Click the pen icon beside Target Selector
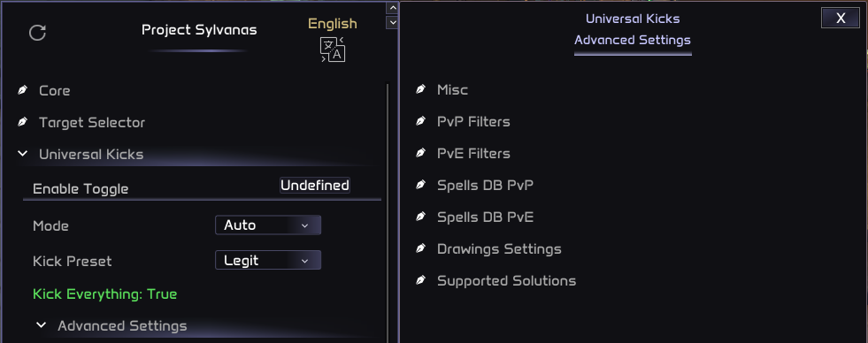The width and height of the screenshot is (868, 343). (23, 122)
